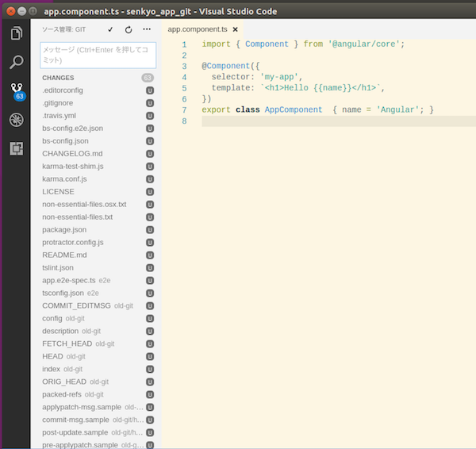Maximize the Visual Studio Code window

click(33, 11)
